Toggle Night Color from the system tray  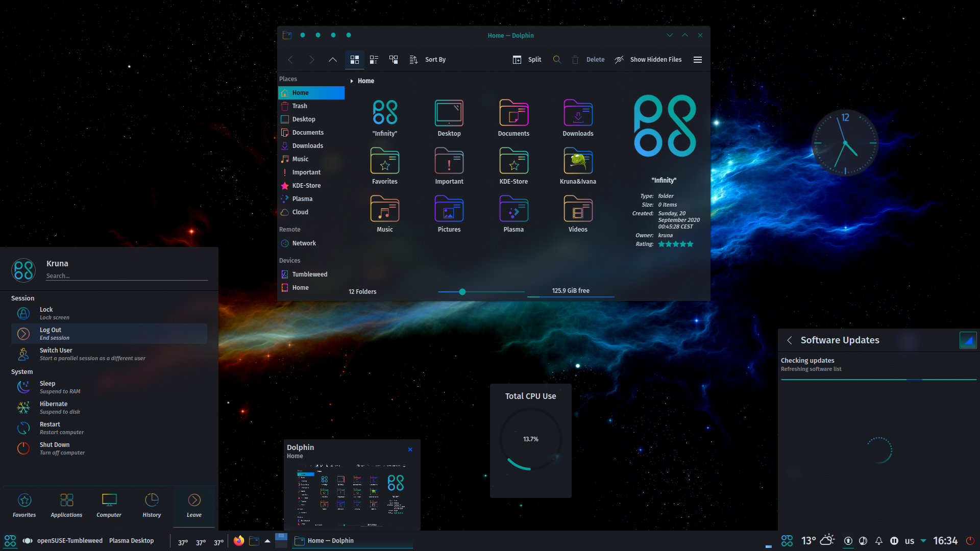tap(863, 540)
